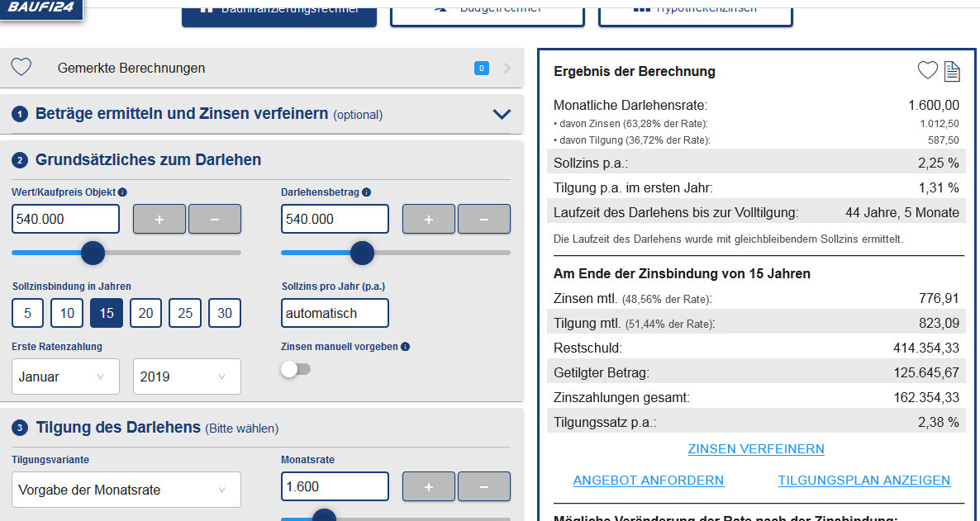Click the Darlehensbetrag slider handle
Image resolution: width=980 pixels, height=521 pixels.
pos(362,253)
